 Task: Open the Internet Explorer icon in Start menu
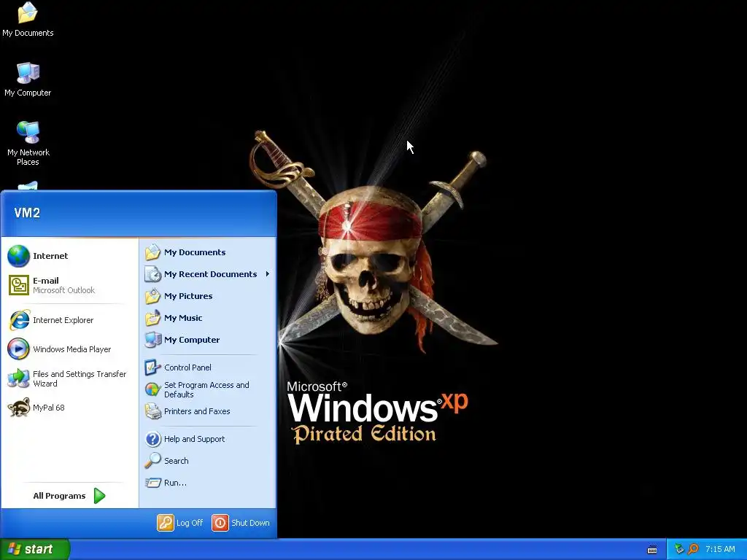[19, 320]
